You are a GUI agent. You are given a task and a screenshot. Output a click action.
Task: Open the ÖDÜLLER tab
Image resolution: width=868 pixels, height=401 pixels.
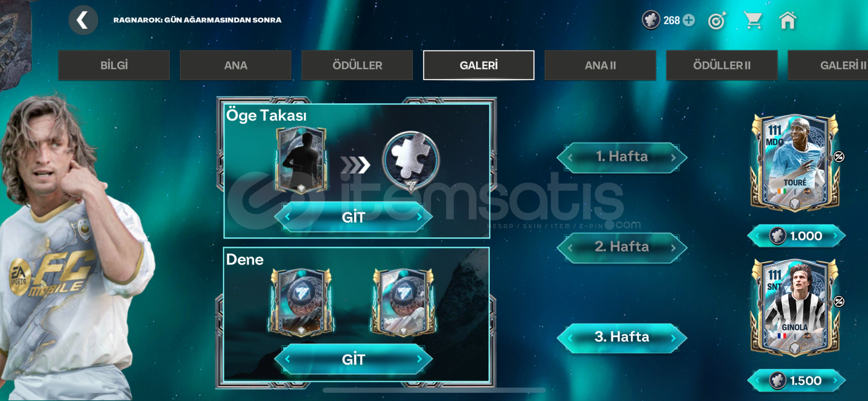[357, 65]
